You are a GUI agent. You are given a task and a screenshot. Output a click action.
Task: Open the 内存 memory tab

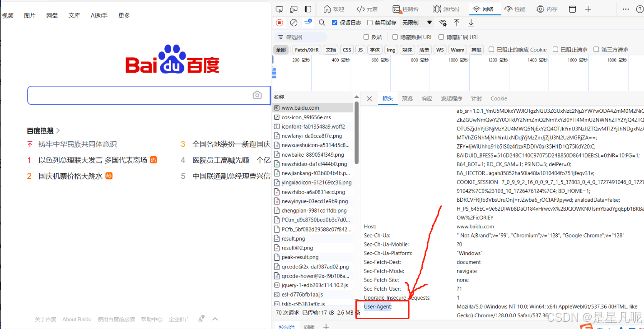tap(547, 9)
